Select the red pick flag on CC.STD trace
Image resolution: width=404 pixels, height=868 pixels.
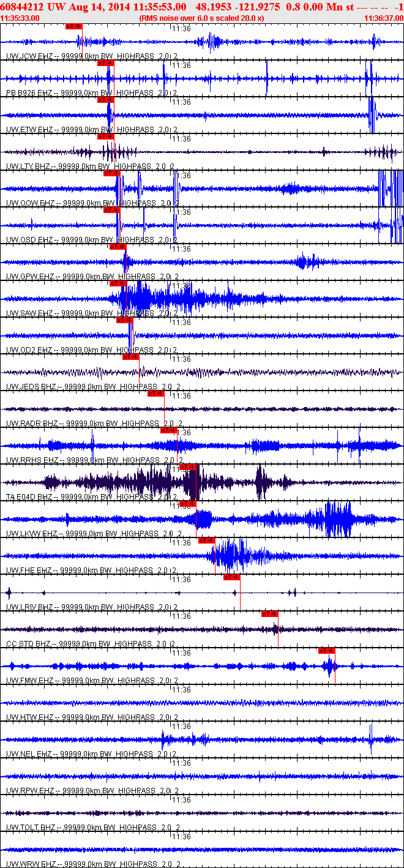270,614
